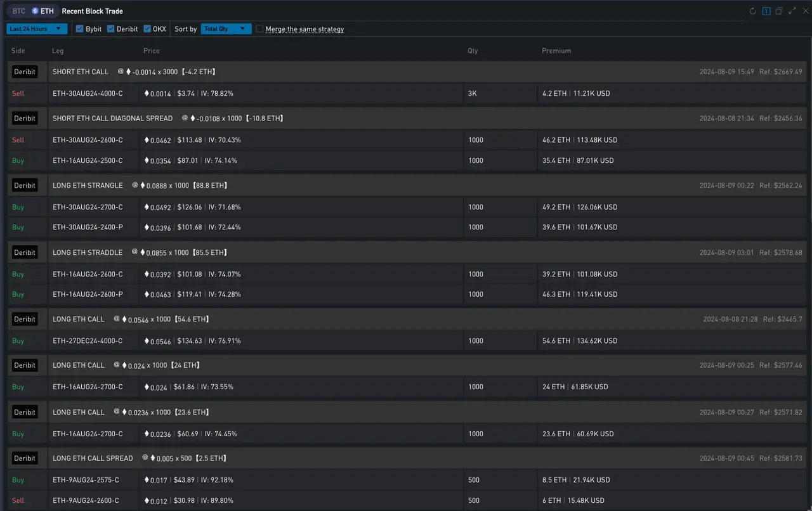Click the ETH-30AUG24-4000-C leg
Viewport: 812px width, 511px height.
(88, 93)
